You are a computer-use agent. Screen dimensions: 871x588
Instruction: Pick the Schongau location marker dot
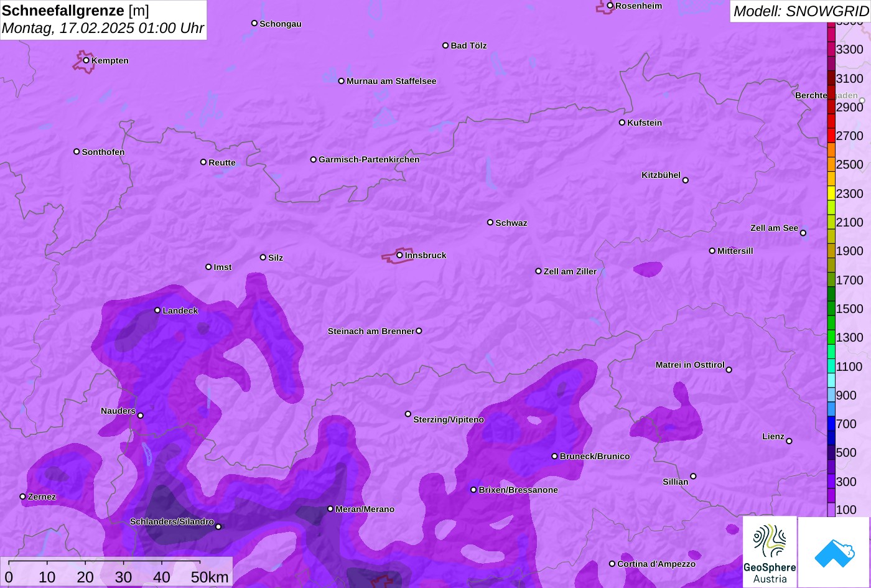pos(254,23)
